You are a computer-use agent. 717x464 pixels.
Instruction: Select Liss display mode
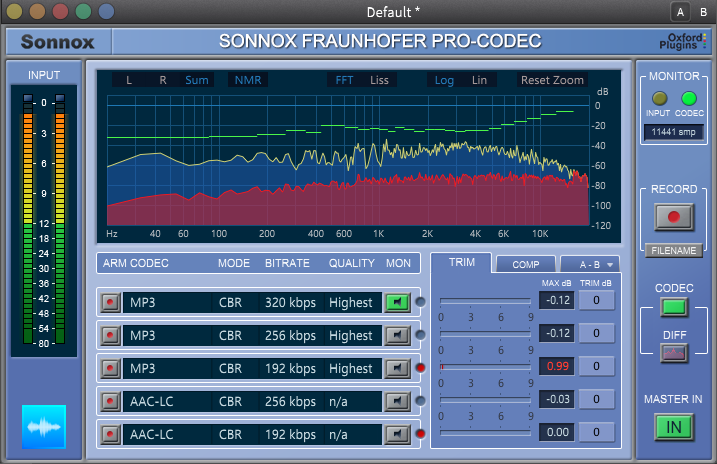coord(379,80)
